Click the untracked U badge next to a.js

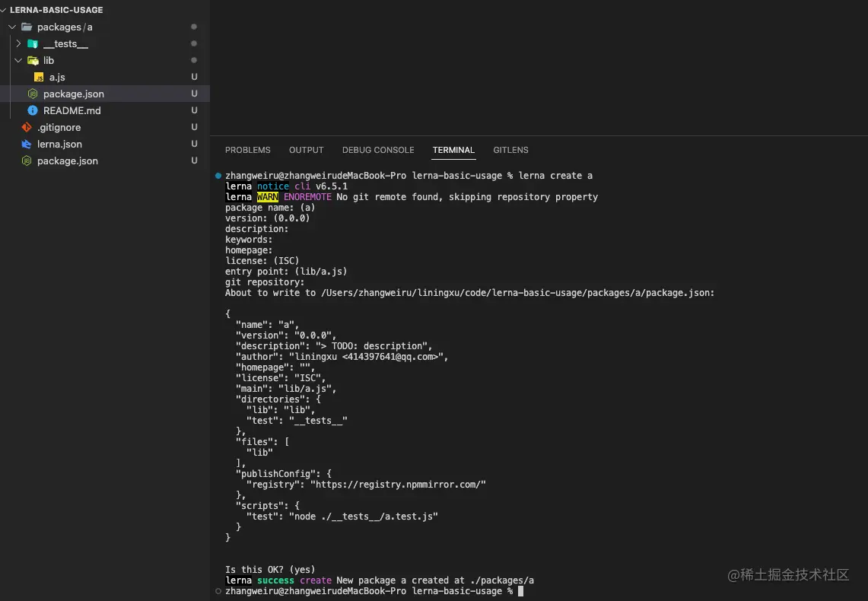(194, 77)
